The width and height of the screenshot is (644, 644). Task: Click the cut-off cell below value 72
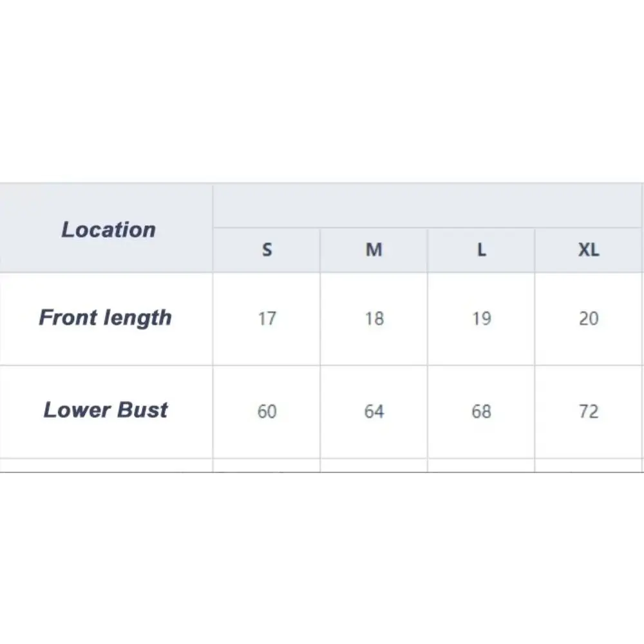(589, 465)
